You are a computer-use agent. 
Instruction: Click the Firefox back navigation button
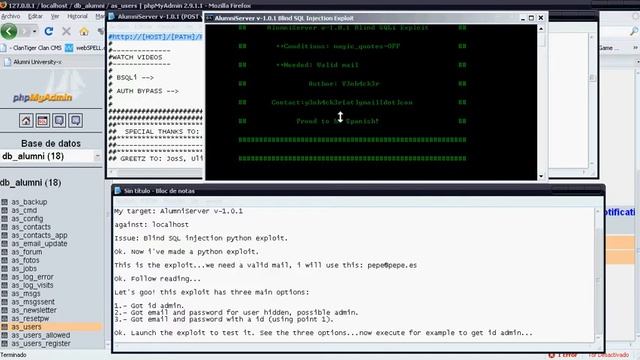point(9,31)
